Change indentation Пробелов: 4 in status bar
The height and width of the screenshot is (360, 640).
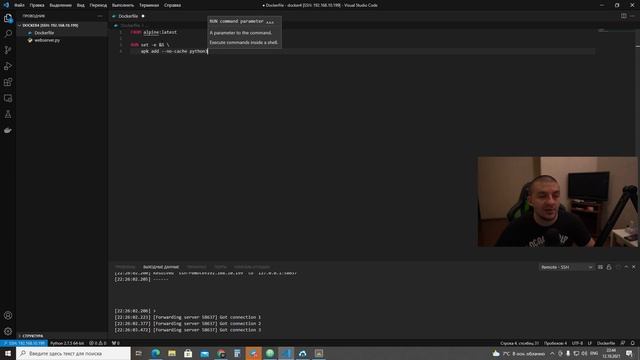555,343
